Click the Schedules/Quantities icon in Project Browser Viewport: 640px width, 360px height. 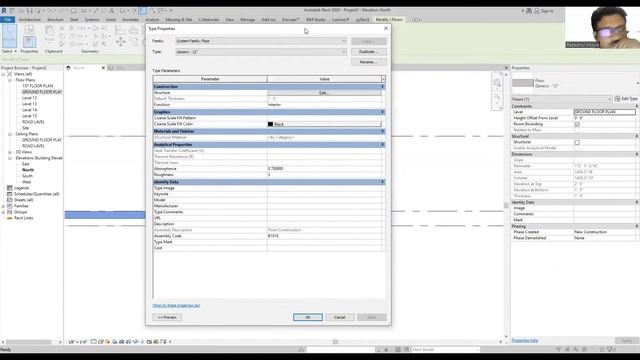(10, 194)
